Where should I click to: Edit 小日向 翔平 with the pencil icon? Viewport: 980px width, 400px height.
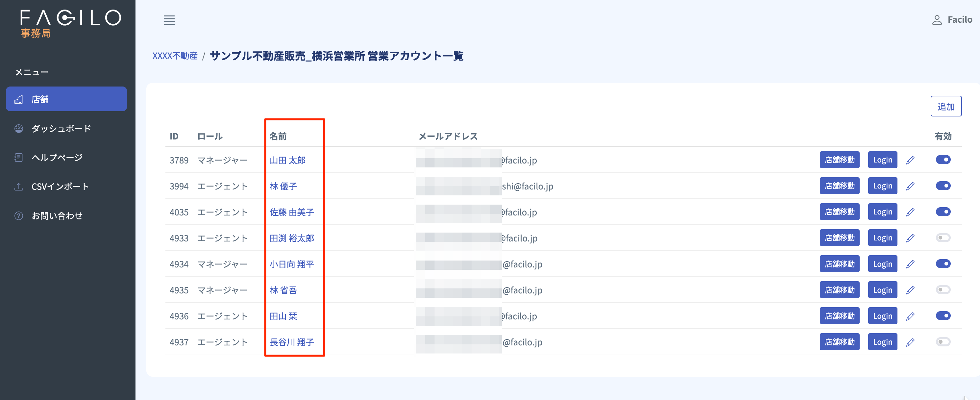(x=910, y=264)
